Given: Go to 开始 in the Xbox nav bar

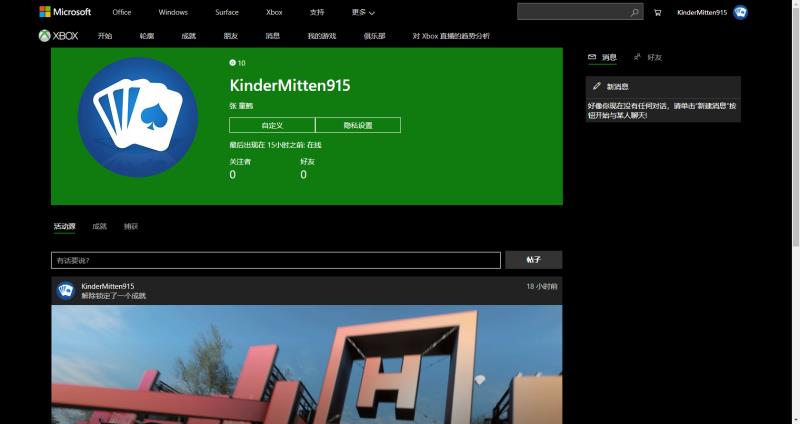Looking at the screenshot, I should click(105, 36).
